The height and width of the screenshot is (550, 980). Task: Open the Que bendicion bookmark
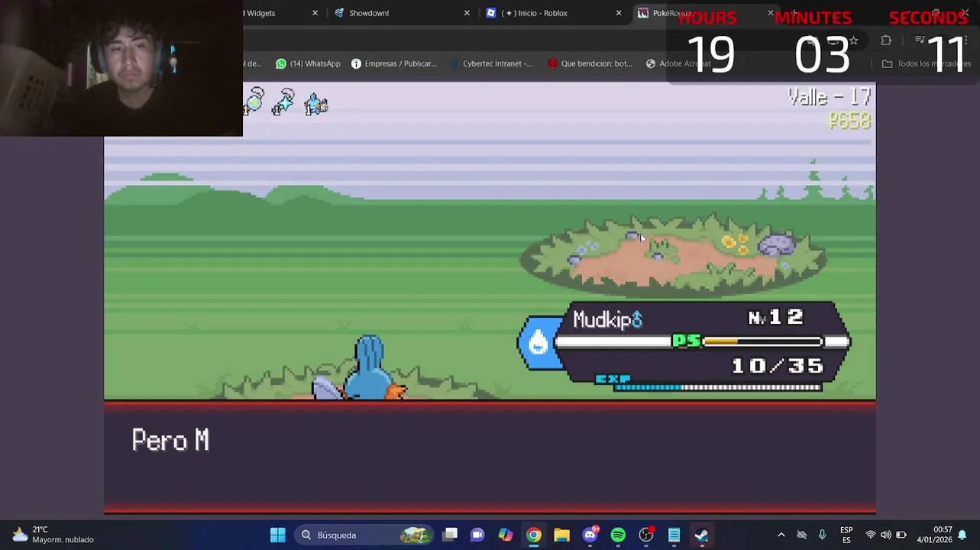(x=588, y=63)
